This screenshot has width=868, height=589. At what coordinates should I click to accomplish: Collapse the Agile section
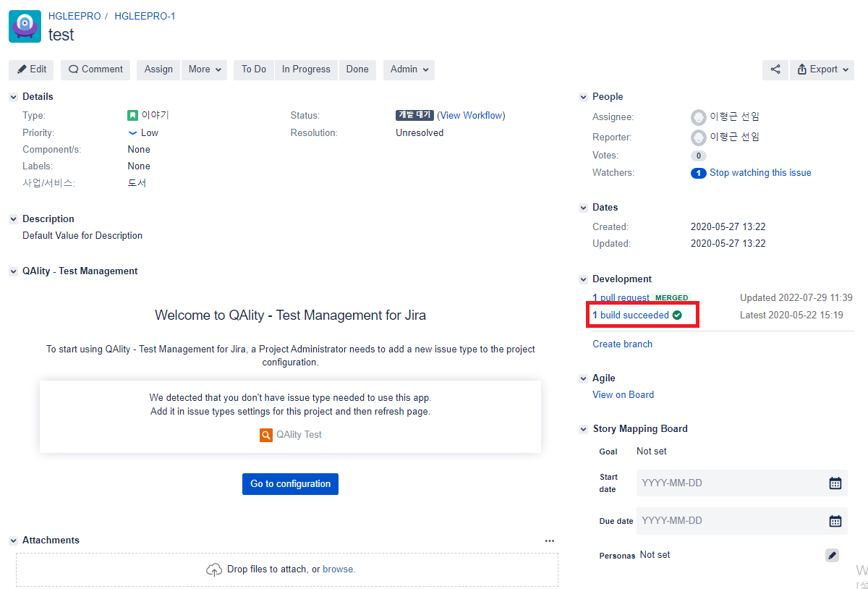[x=584, y=378]
